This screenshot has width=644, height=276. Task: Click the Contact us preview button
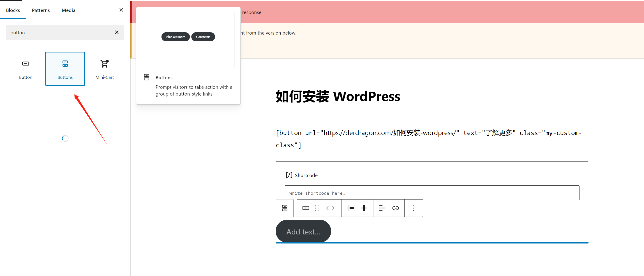203,37
